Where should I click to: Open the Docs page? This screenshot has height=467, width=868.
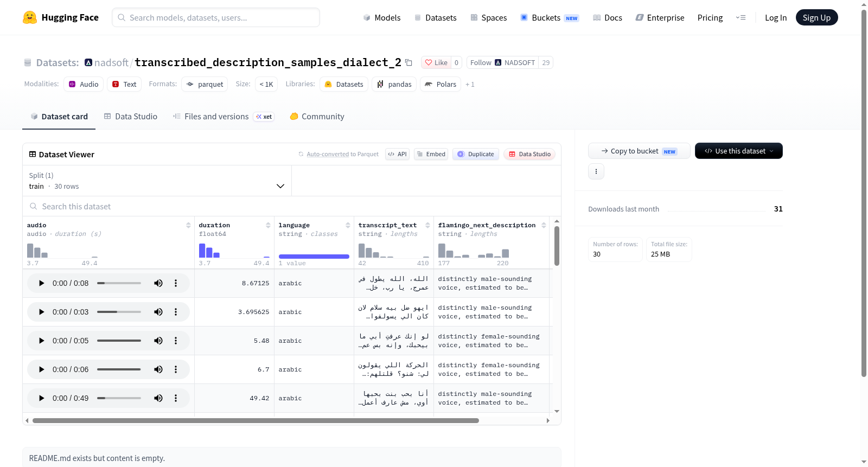[607, 17]
